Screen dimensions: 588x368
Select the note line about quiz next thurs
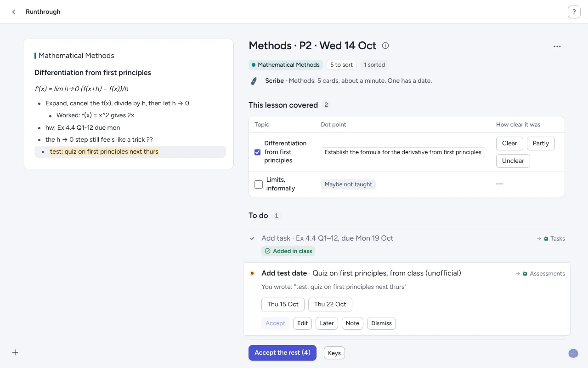(130, 152)
